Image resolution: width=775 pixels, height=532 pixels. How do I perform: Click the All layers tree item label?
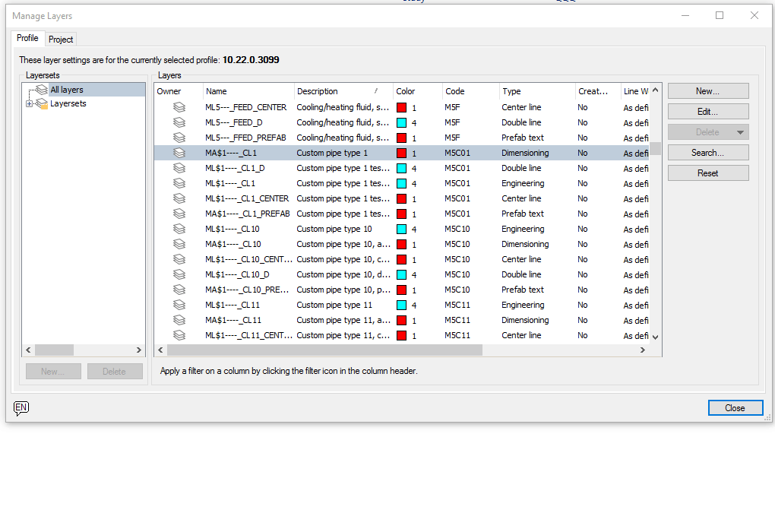click(67, 90)
